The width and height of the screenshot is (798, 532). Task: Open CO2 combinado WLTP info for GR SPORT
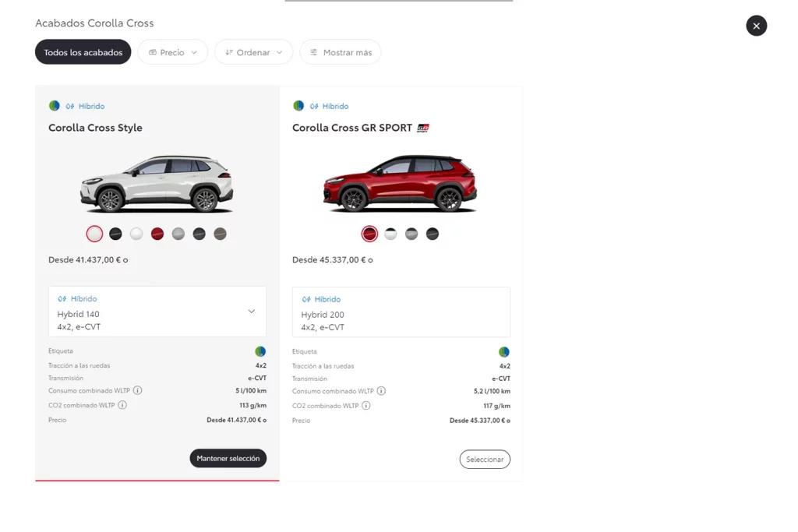(366, 406)
